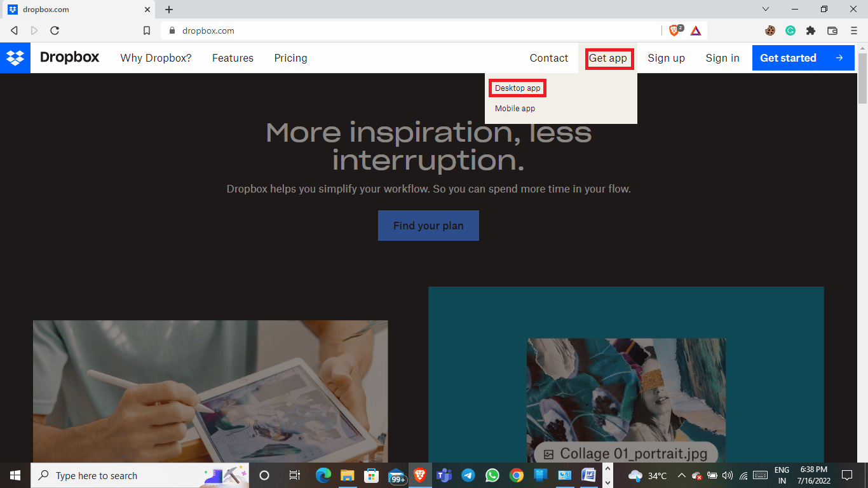Click the forward navigation arrow
868x488 pixels.
pyautogui.click(x=34, y=30)
